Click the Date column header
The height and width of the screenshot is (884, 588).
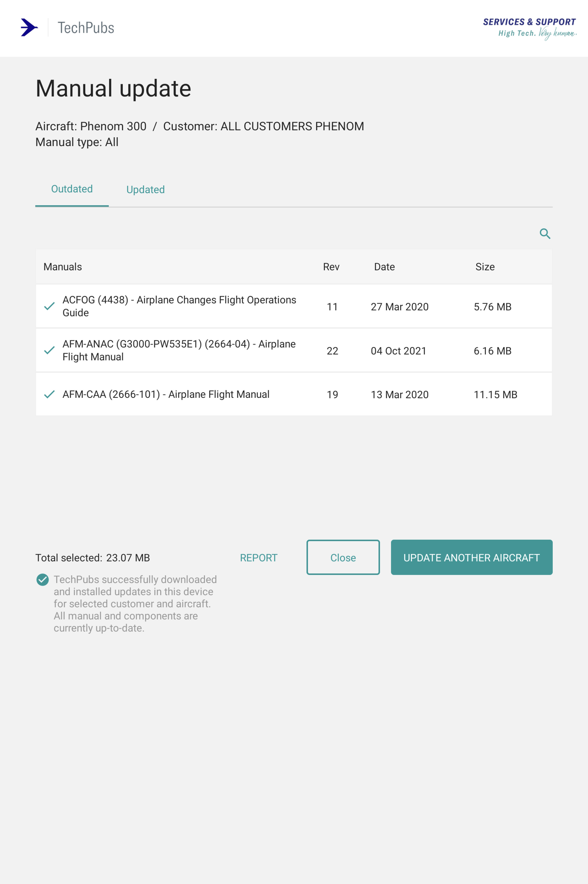(384, 267)
